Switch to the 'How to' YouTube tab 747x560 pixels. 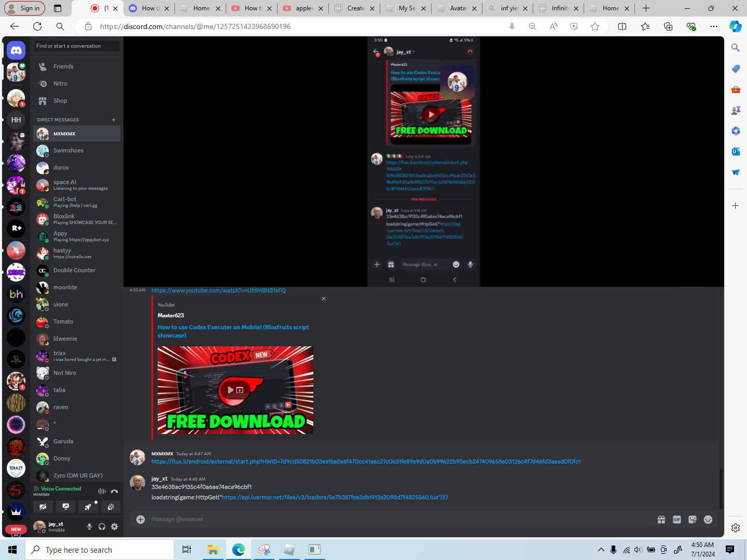tap(252, 8)
